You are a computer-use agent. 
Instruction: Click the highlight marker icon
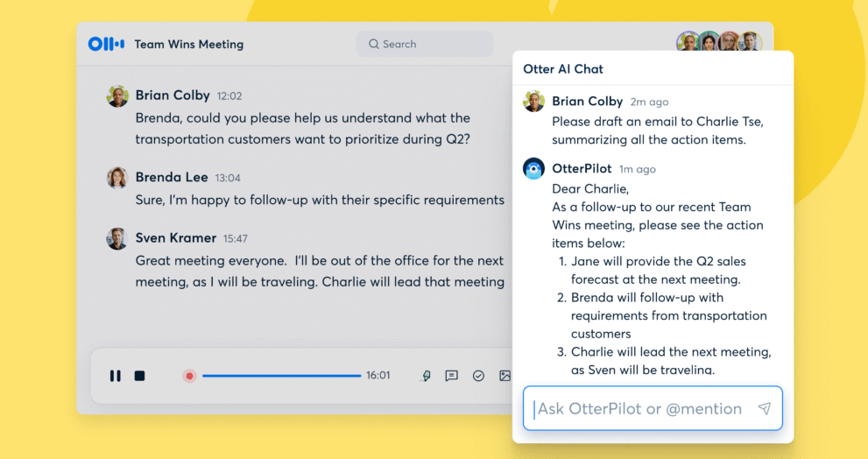[x=427, y=376]
